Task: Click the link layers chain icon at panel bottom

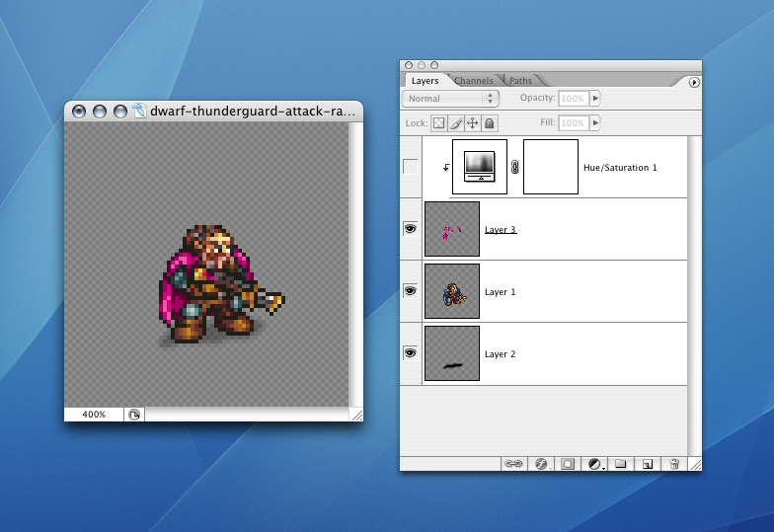Action: (513, 464)
